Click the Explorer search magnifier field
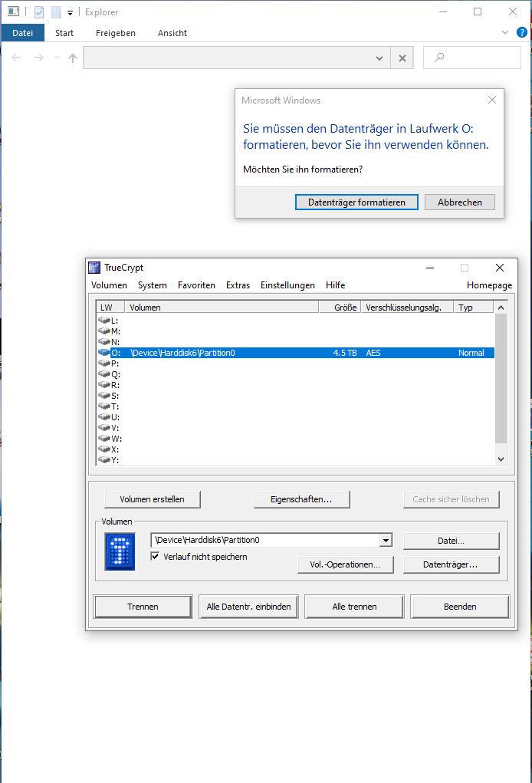This screenshot has height=783, width=532. point(472,58)
